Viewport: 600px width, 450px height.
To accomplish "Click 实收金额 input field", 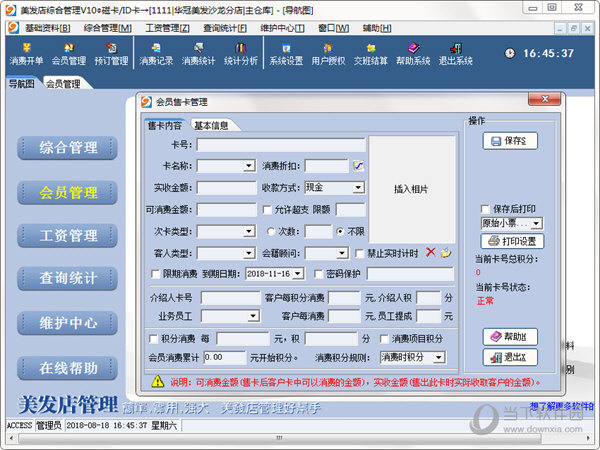I will click(x=226, y=188).
